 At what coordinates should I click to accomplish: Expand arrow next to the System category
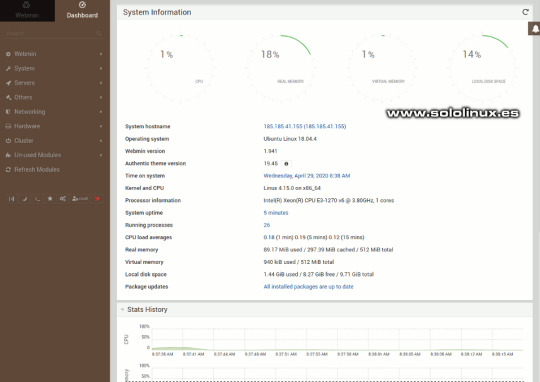pyautogui.click(x=101, y=69)
